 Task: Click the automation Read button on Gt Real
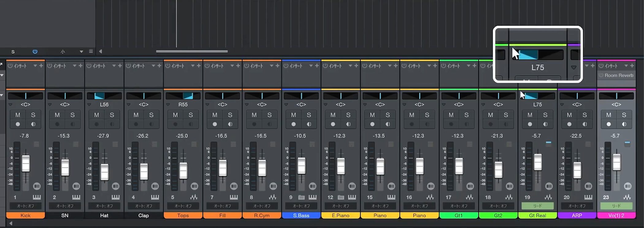pyautogui.click(x=537, y=206)
